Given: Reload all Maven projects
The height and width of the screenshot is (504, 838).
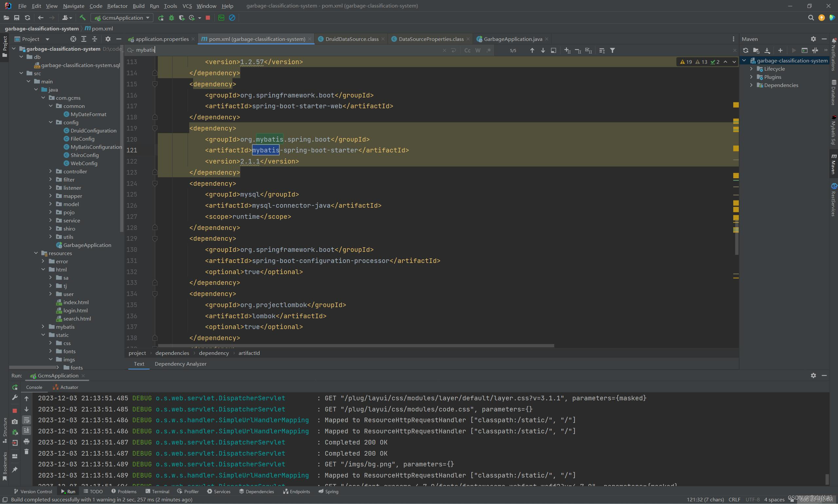Looking at the screenshot, I should (746, 50).
